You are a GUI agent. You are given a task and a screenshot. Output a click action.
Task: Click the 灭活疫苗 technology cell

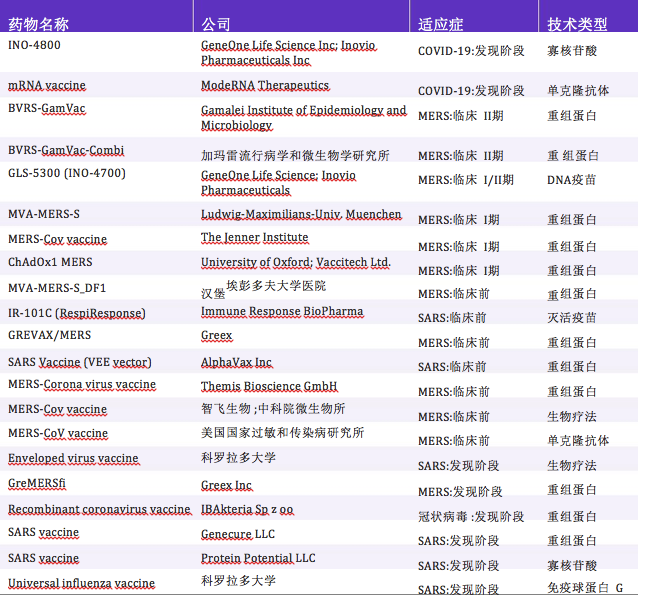click(x=571, y=318)
